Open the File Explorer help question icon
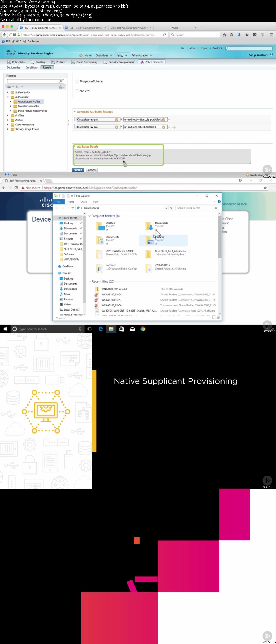This screenshot has height=644, width=276. tap(219, 202)
